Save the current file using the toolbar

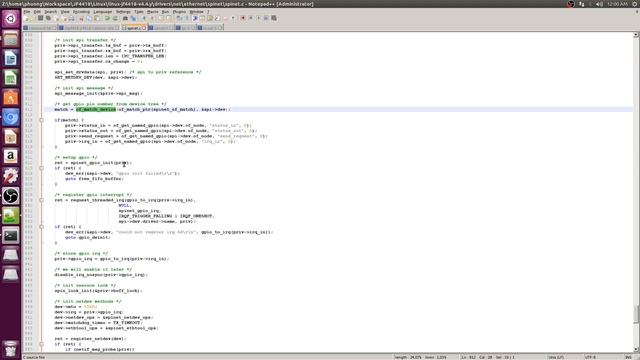click(40, 18)
